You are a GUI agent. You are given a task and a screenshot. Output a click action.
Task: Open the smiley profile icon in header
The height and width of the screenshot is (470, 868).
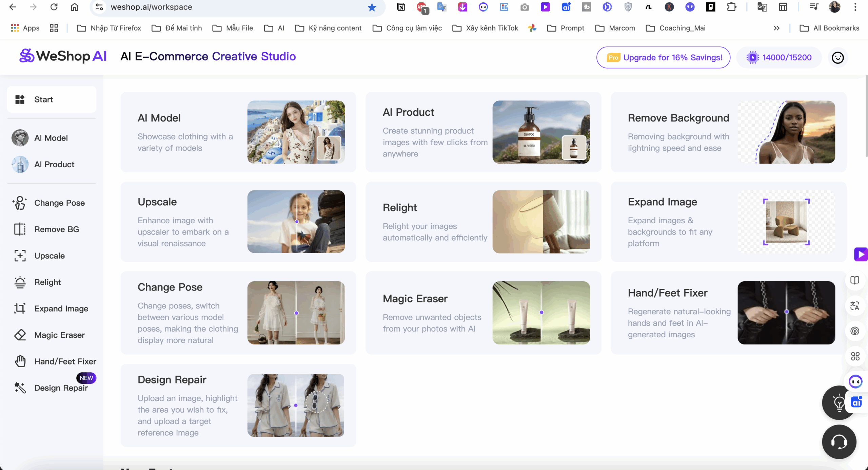coord(837,57)
